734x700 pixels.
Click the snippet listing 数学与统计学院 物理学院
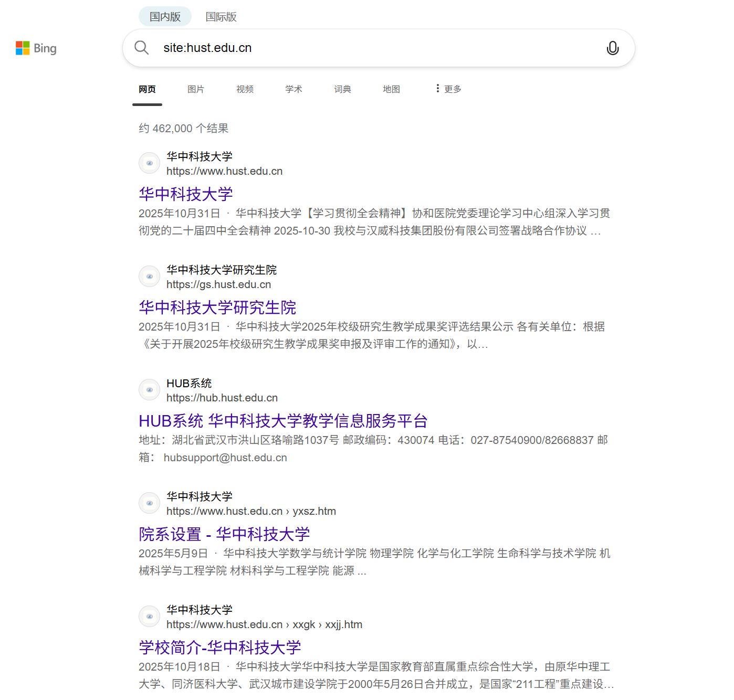[374, 562]
